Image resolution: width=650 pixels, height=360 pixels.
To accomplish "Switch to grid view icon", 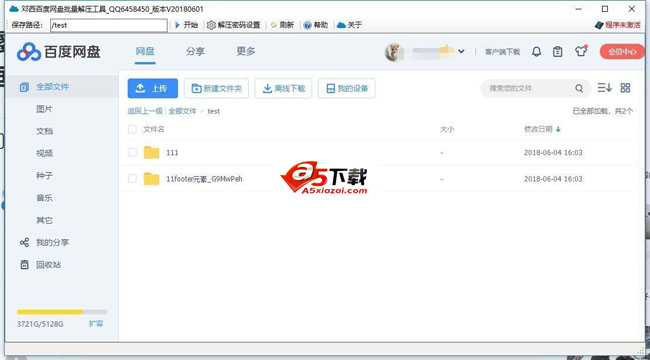I will click(625, 88).
